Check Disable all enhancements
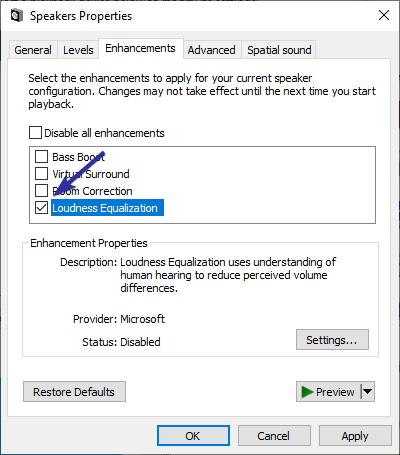 (x=35, y=133)
